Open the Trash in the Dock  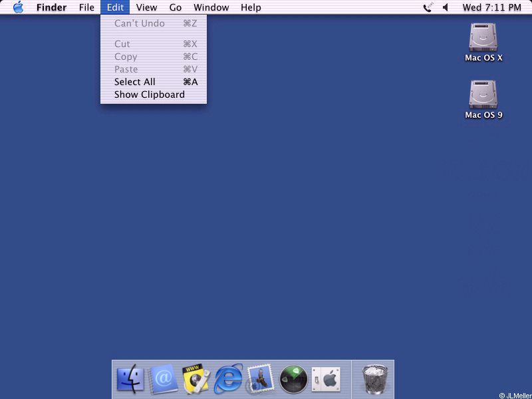(374, 379)
